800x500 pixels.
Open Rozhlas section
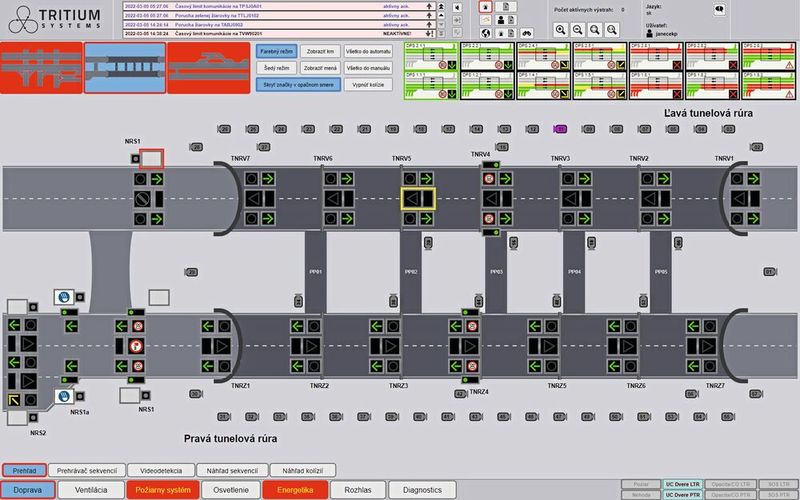click(x=358, y=490)
